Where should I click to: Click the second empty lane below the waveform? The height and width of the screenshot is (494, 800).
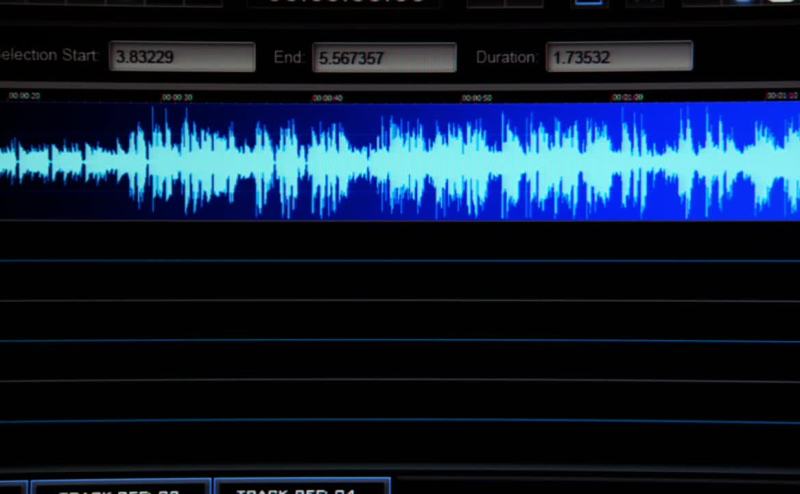(x=400, y=281)
